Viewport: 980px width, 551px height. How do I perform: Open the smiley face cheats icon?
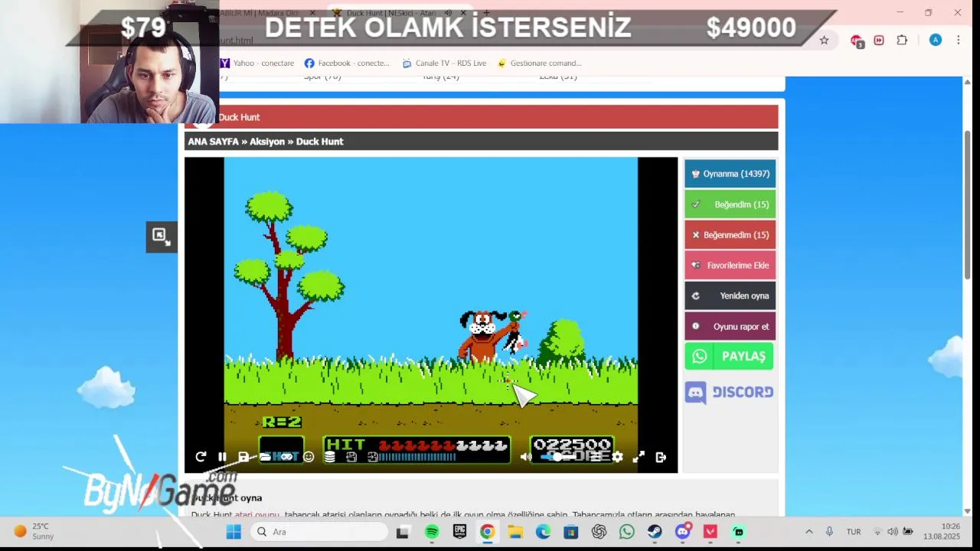pyautogui.click(x=308, y=457)
